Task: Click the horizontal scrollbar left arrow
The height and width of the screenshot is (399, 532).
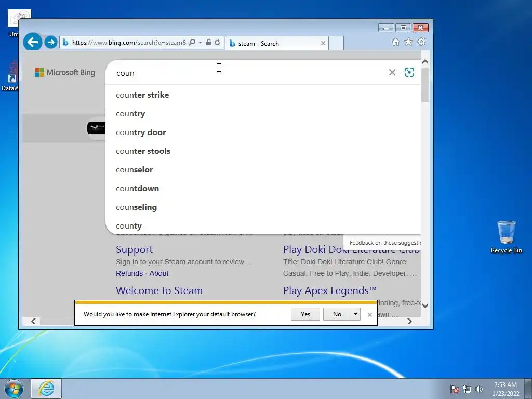Action: (33, 321)
